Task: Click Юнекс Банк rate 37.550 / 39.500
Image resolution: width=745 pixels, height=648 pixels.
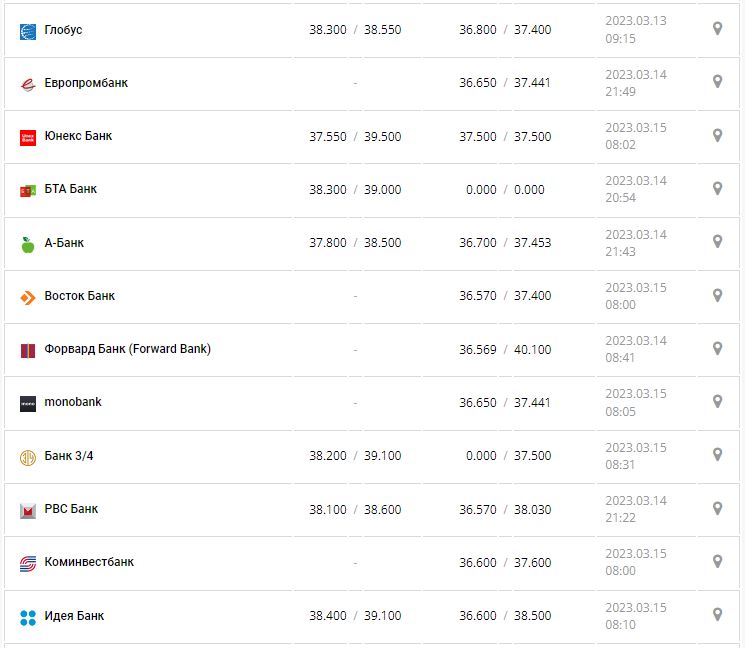Action: (355, 137)
